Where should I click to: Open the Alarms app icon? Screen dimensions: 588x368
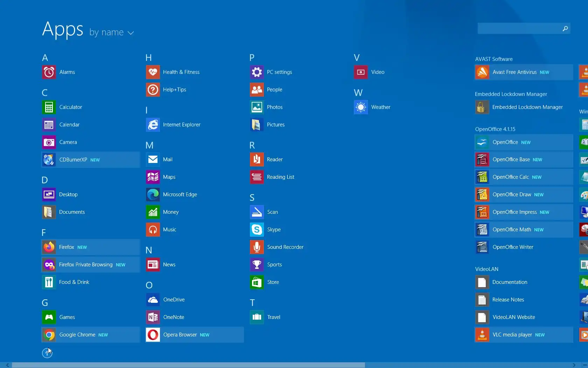coord(49,72)
